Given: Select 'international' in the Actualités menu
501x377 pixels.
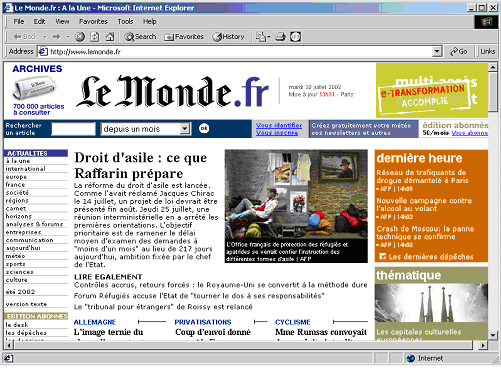Looking at the screenshot, I should click(25, 169).
